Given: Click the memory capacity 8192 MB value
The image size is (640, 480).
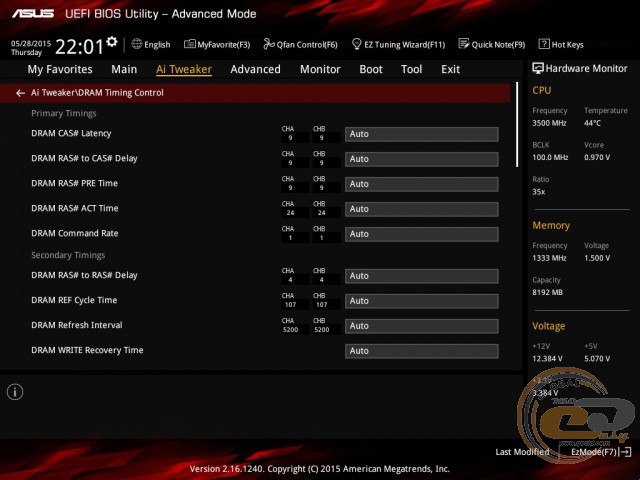Looking at the screenshot, I should click(x=547, y=293).
